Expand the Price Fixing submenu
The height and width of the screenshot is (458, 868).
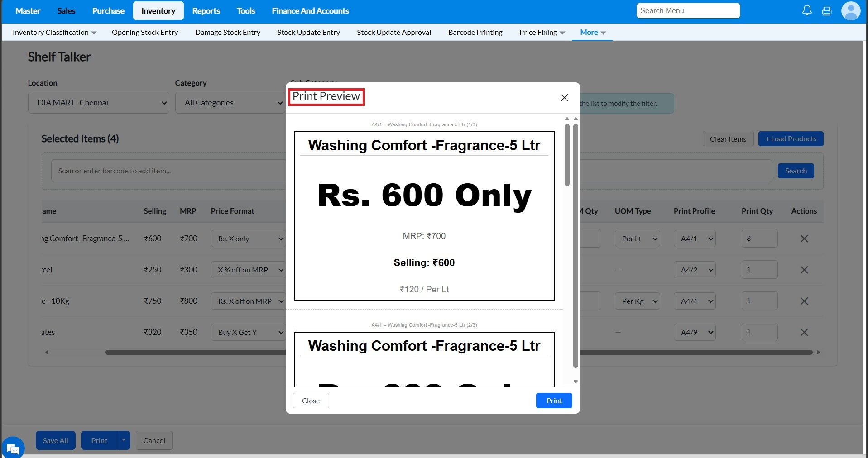click(x=542, y=32)
